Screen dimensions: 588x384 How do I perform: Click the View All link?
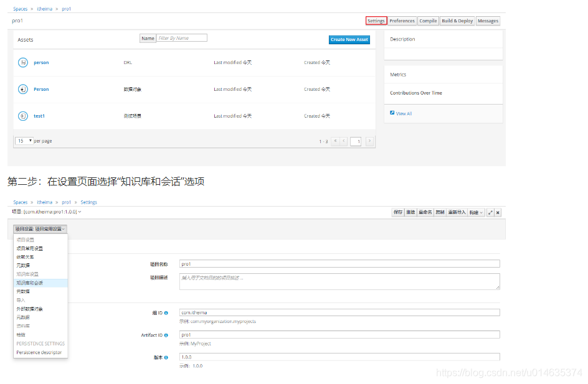tap(404, 113)
